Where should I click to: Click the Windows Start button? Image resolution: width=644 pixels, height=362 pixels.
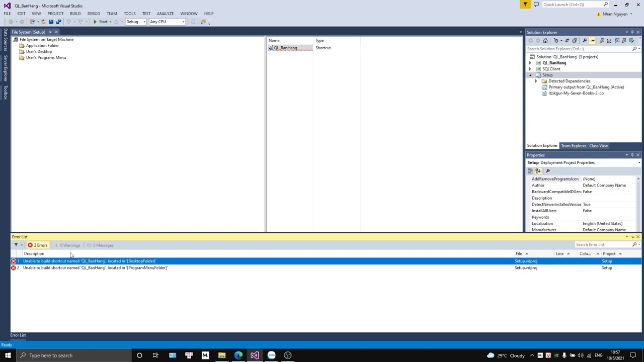coord(8,355)
